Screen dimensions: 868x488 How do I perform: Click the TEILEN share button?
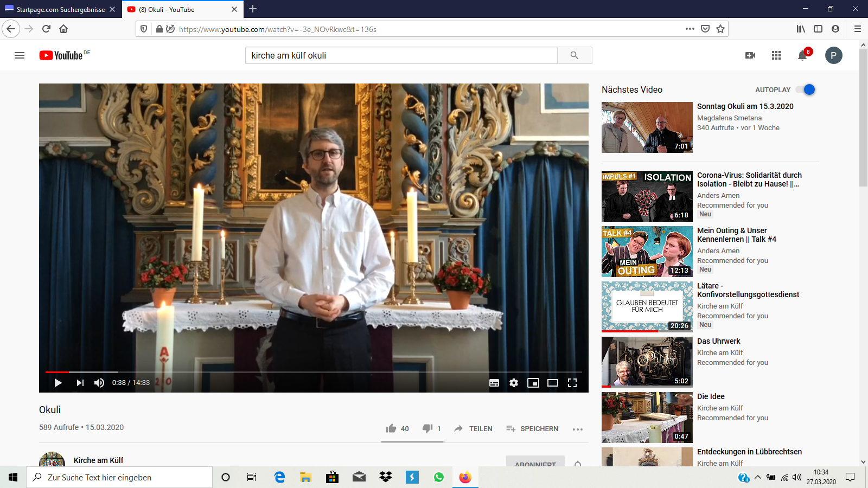[474, 428]
